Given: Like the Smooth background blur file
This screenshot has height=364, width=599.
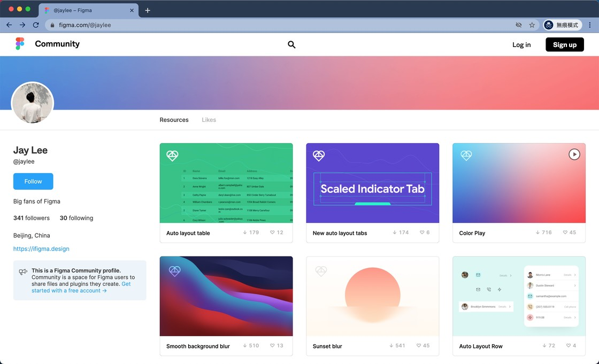Looking at the screenshot, I should click(272, 345).
